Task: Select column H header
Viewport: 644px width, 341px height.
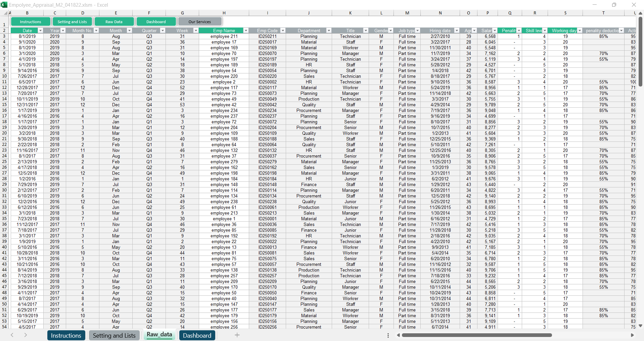Action: 224,13
